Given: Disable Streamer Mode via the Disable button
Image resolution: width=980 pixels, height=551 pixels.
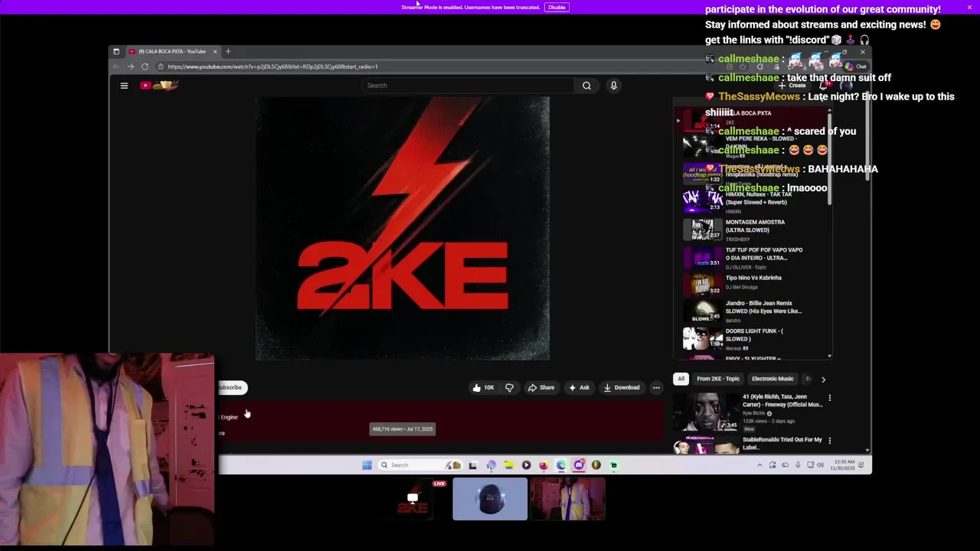Looking at the screenshot, I should (557, 7).
